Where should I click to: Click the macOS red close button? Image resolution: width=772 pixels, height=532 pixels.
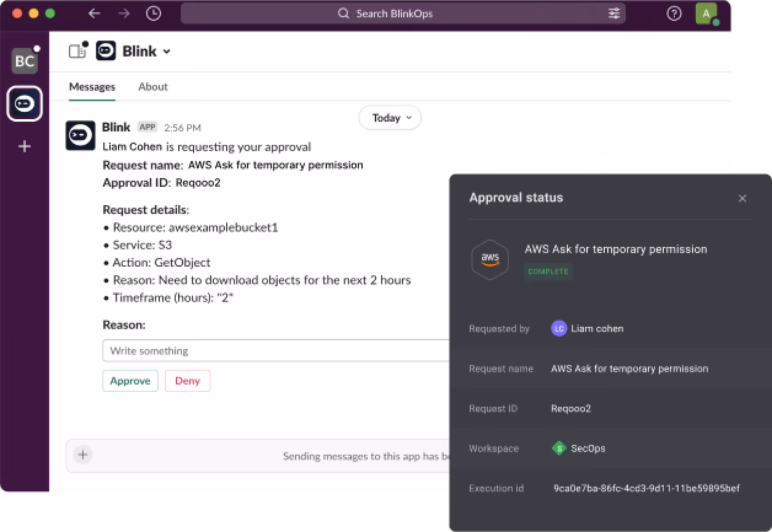point(17,13)
